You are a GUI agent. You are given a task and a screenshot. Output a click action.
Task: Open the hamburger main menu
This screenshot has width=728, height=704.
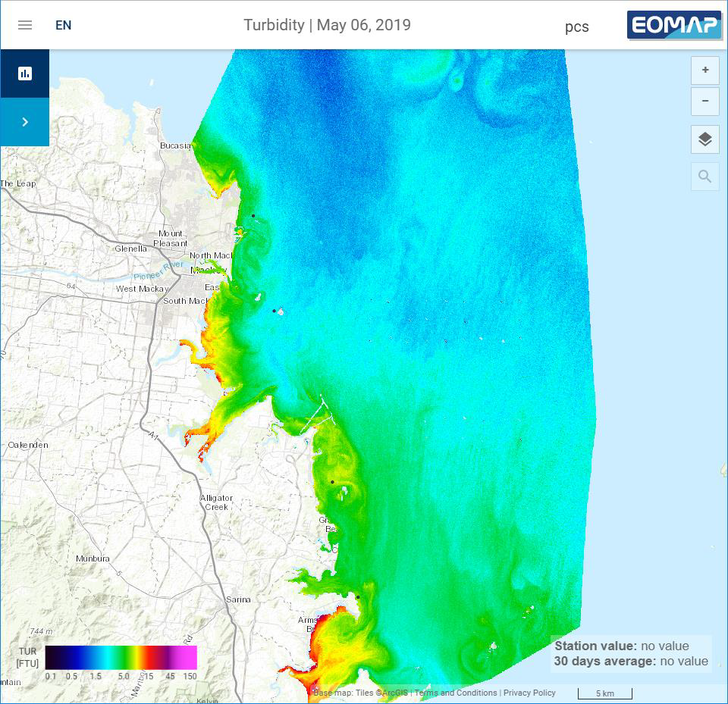[x=25, y=25]
